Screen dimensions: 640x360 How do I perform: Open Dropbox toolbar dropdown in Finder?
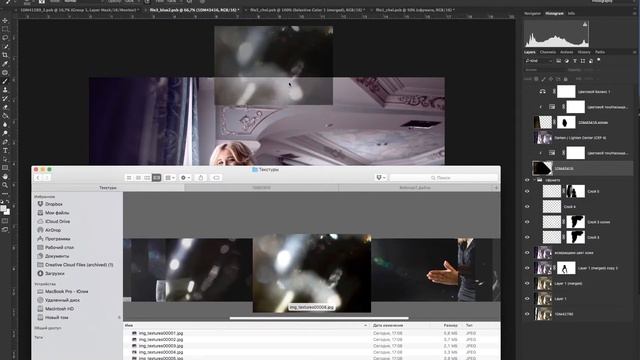click(x=380, y=178)
